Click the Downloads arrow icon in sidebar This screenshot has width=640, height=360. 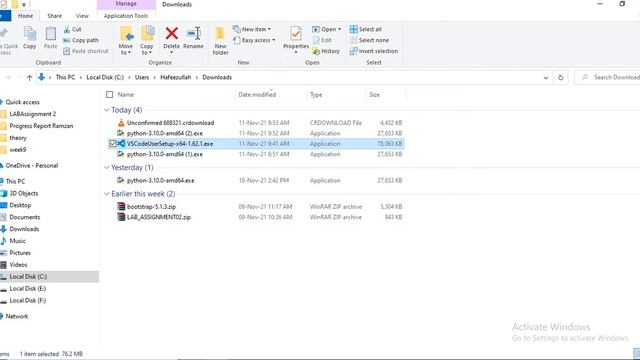pyautogui.click(x=4, y=229)
